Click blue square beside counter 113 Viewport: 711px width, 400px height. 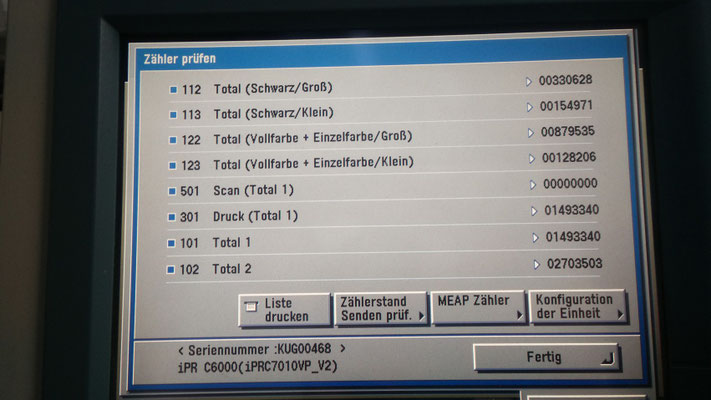173,115
